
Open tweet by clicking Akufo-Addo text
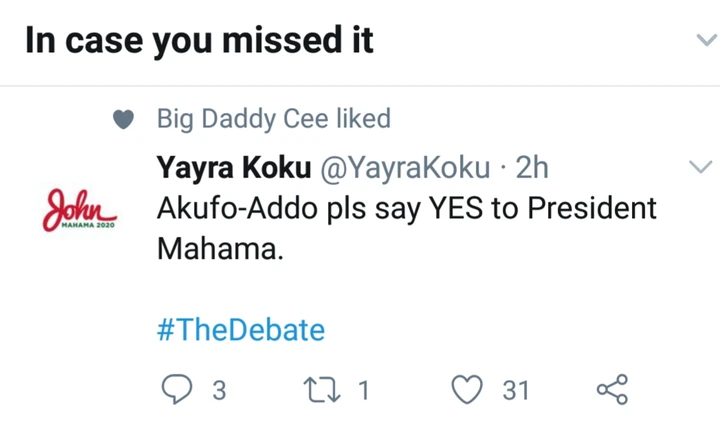[237, 208]
